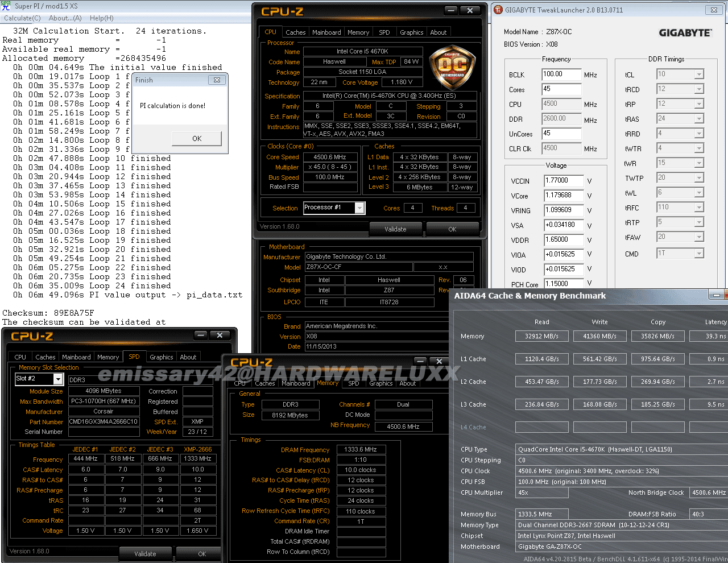This screenshot has width=728, height=563.
Task: Click OK in top CPU-Z window
Action: 452,229
